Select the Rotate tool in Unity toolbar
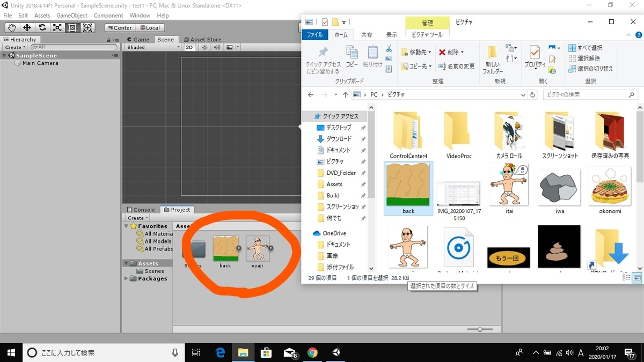This screenshot has width=644, height=362. pos(42,28)
